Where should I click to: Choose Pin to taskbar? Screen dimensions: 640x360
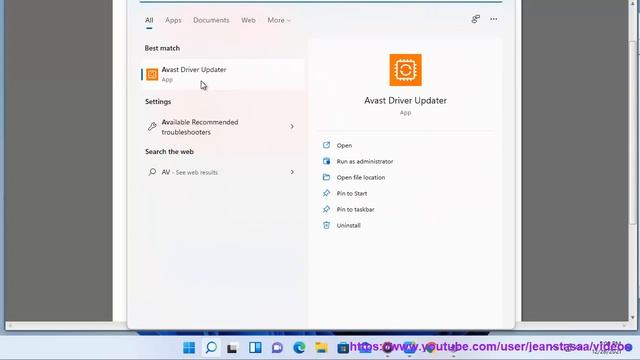point(356,209)
